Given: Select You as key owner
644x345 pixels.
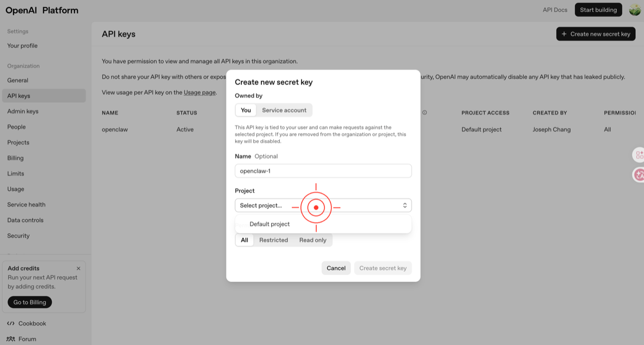Looking at the screenshot, I should pyautogui.click(x=246, y=110).
